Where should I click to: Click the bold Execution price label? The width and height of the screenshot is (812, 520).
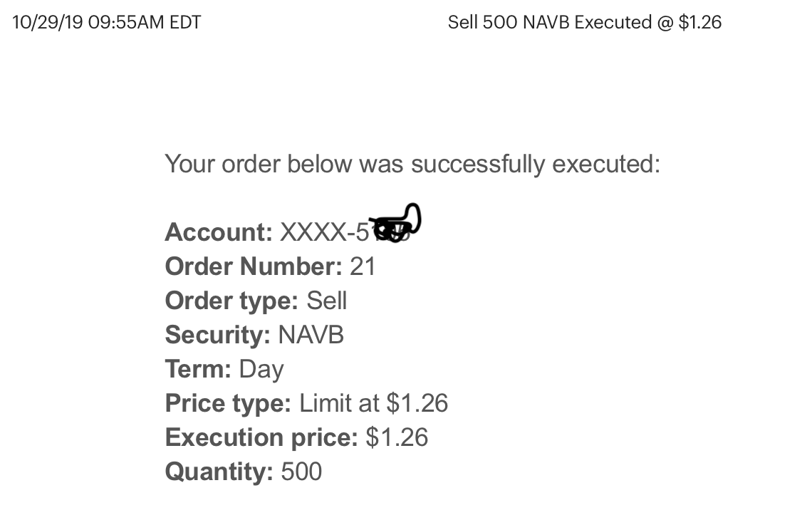pos(261,437)
